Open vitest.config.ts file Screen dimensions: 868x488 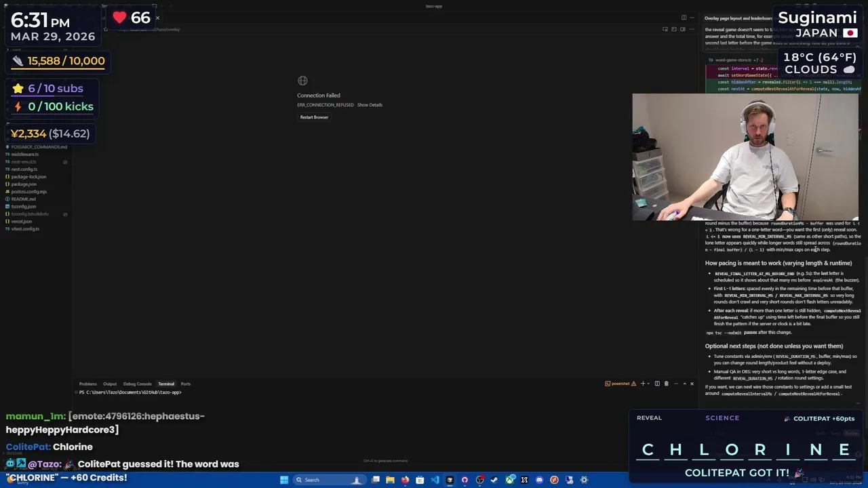point(25,229)
